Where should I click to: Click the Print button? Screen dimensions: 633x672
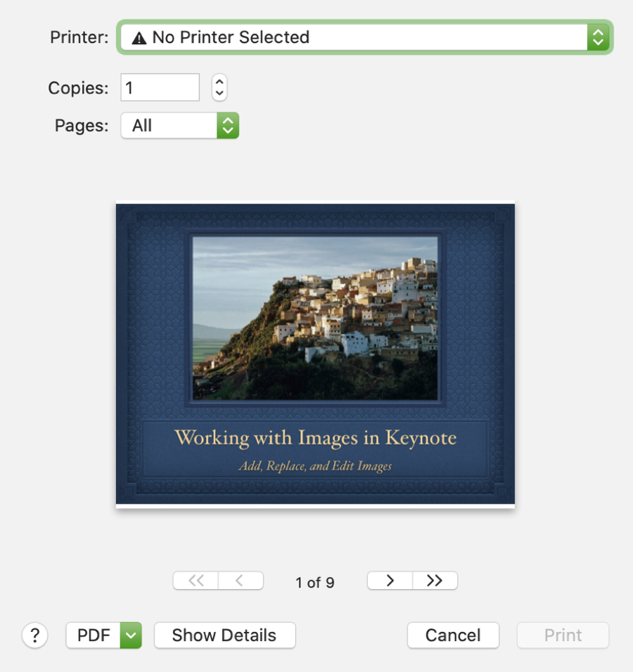tap(563, 635)
